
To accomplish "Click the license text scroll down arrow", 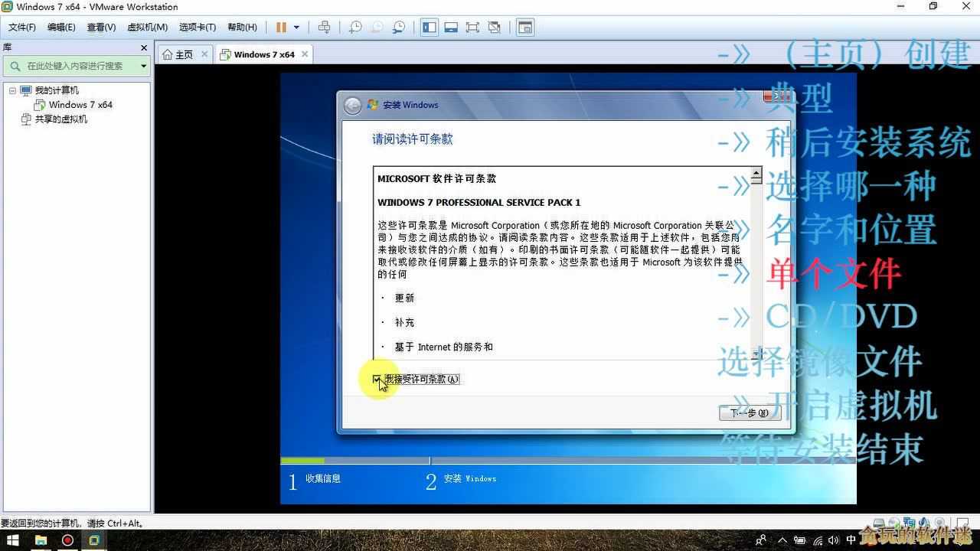I will 756,354.
